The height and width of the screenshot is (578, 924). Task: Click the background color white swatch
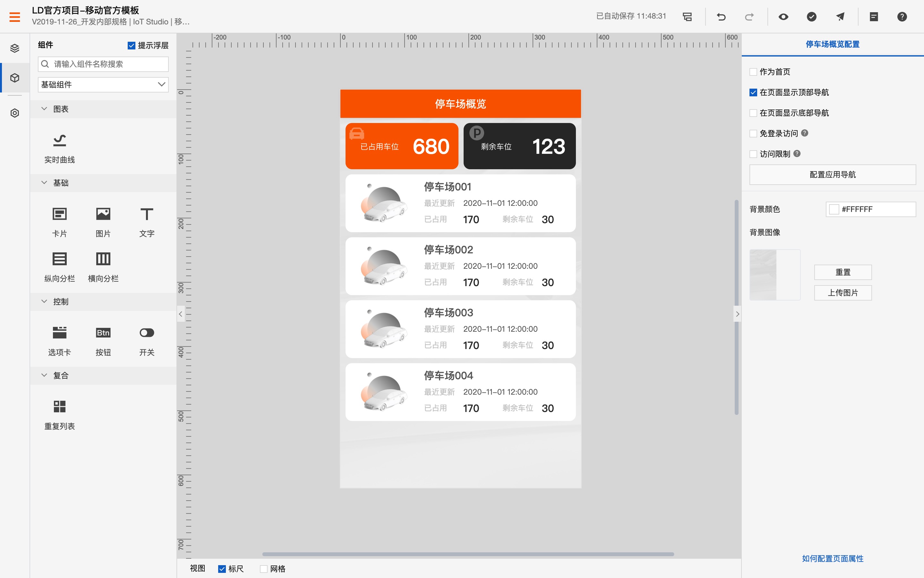click(x=834, y=209)
